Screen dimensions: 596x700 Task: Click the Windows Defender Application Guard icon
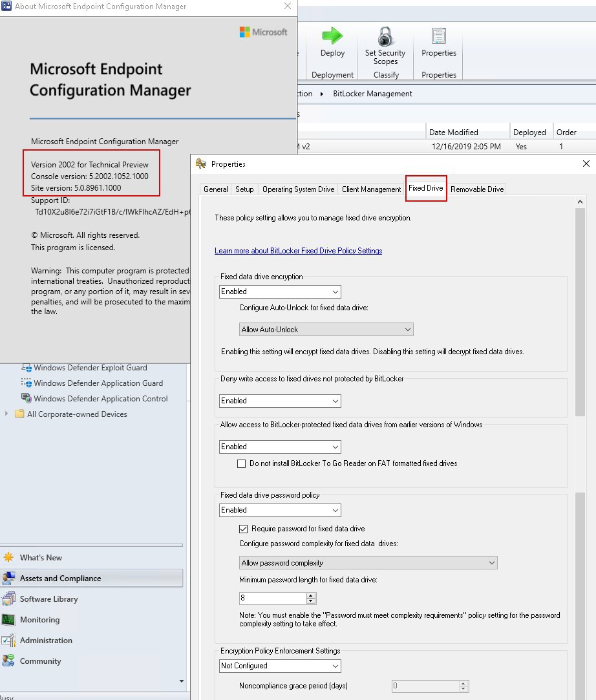pyautogui.click(x=27, y=383)
